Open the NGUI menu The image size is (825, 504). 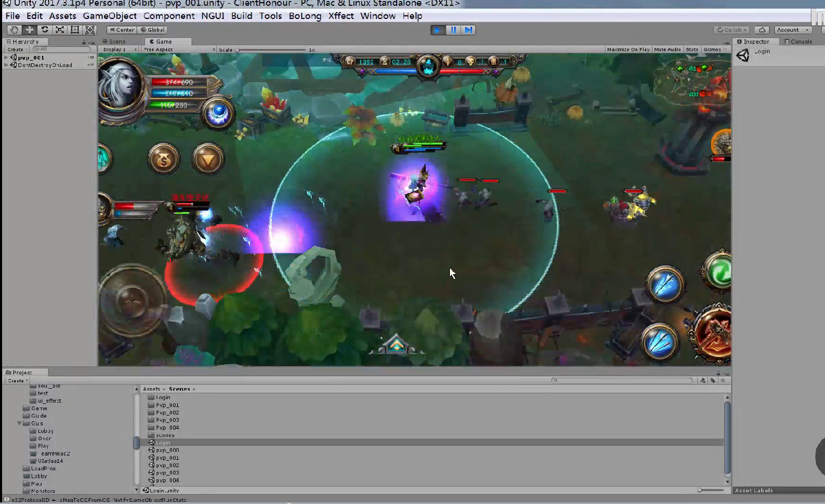pos(213,16)
